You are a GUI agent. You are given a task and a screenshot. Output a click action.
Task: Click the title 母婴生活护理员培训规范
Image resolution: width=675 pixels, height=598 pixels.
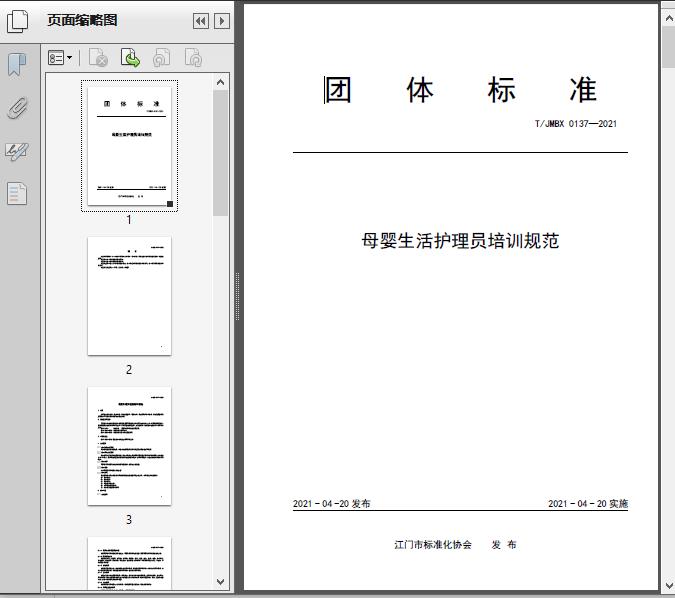[x=460, y=241]
